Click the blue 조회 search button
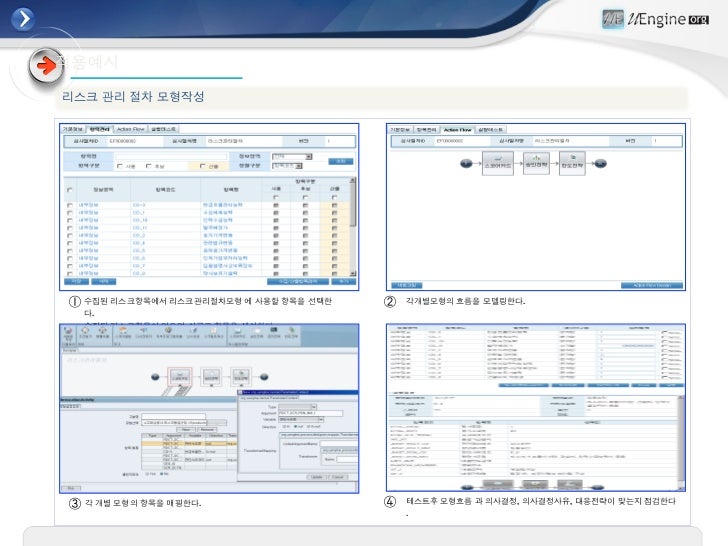Image resolution: width=728 pixels, height=546 pixels. click(341, 161)
